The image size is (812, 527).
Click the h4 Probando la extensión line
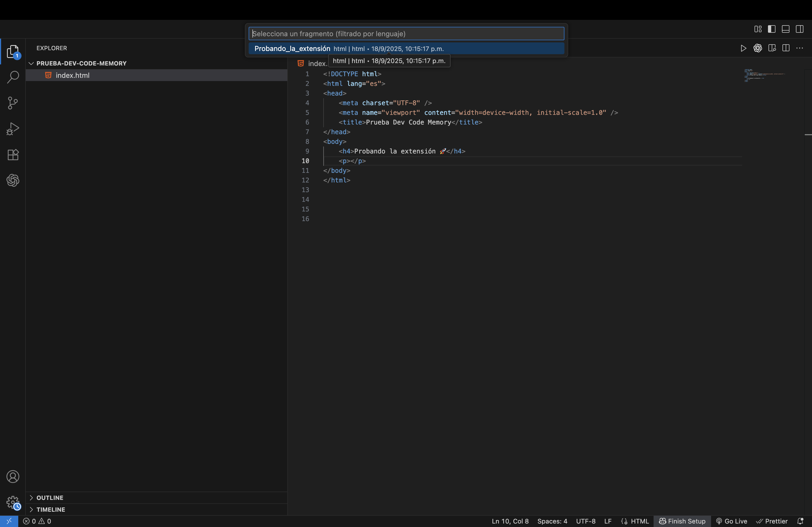pos(402,151)
